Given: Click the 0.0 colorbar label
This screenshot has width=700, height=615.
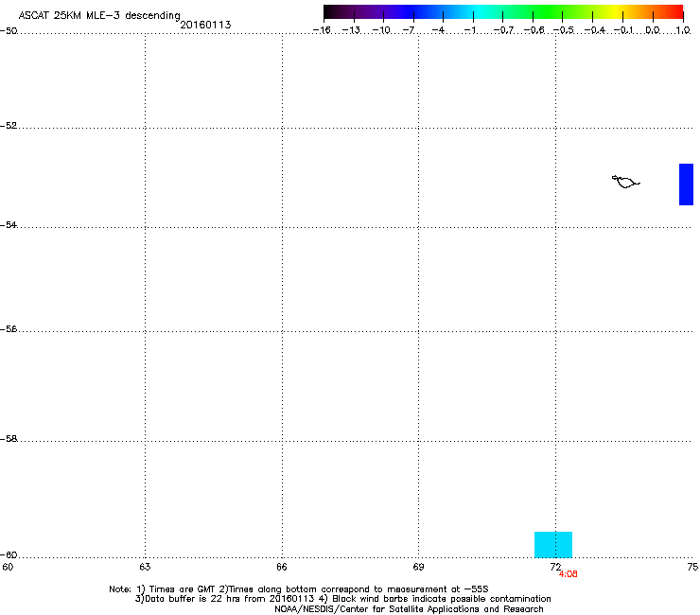Looking at the screenshot, I should point(653,30).
